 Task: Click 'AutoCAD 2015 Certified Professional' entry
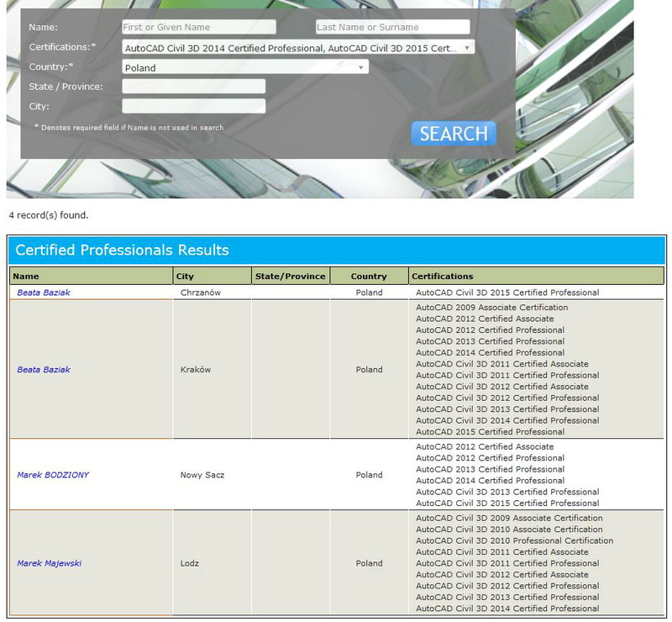coord(490,432)
